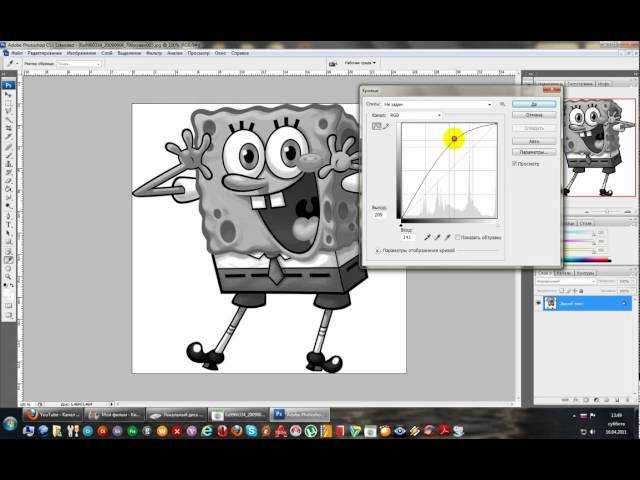Open the Изображение menu
Screen dimensions: 640x480
(x=81, y=53)
